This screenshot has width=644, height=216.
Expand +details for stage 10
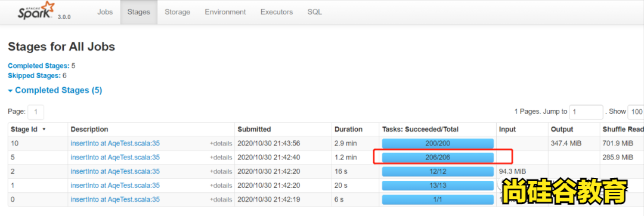point(221,144)
